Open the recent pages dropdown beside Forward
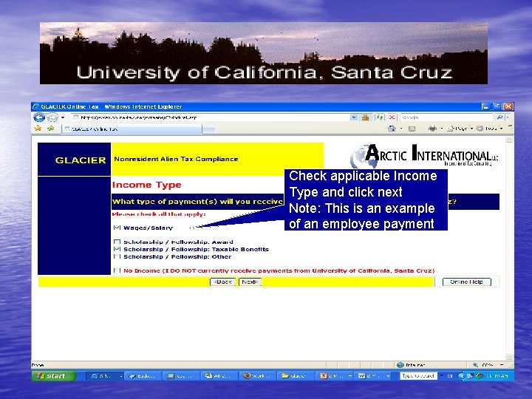Image resolution: width=532 pixels, height=399 pixels. [x=63, y=117]
